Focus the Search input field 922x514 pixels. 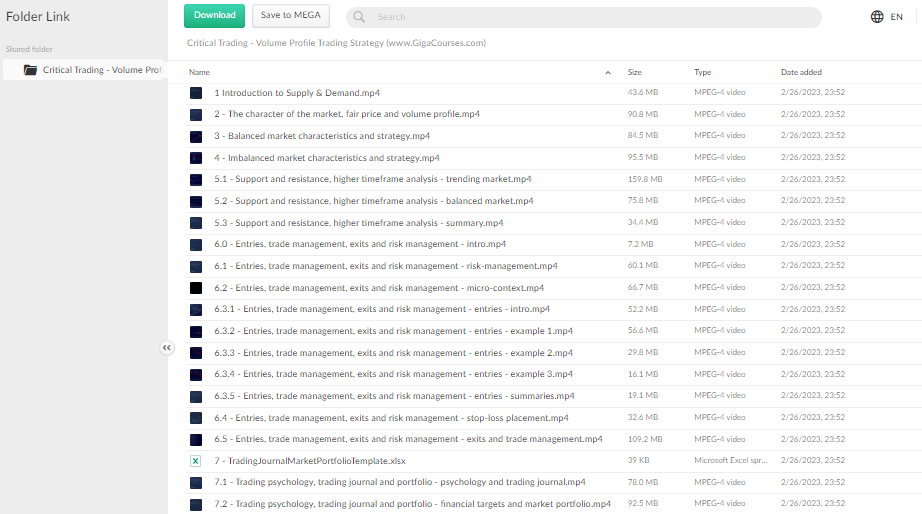590,17
